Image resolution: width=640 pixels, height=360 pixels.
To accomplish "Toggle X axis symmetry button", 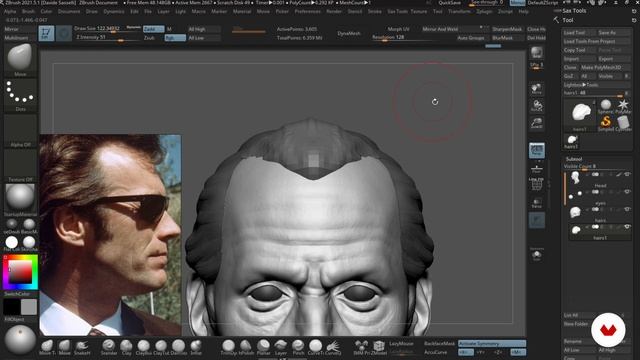I will 465,352.
